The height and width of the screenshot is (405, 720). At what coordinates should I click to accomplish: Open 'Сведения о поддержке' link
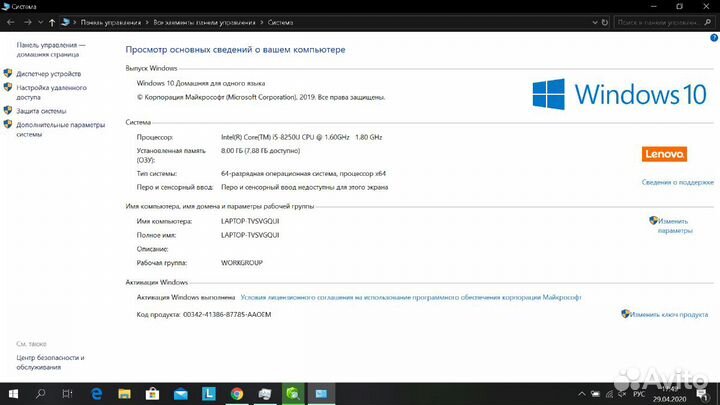click(x=678, y=182)
